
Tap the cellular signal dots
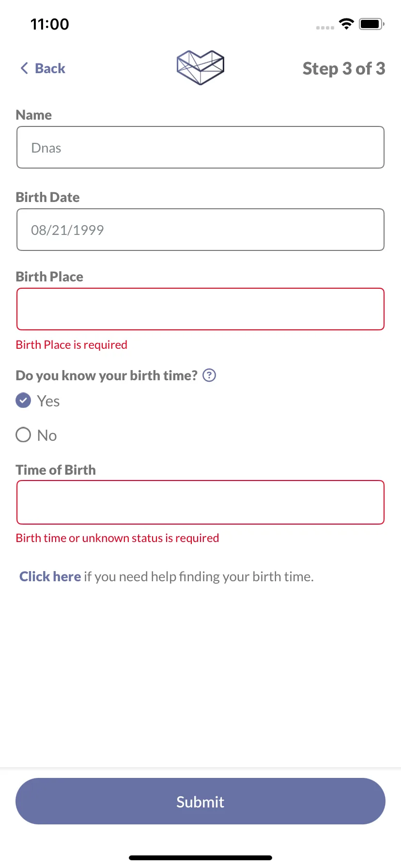pyautogui.click(x=325, y=28)
